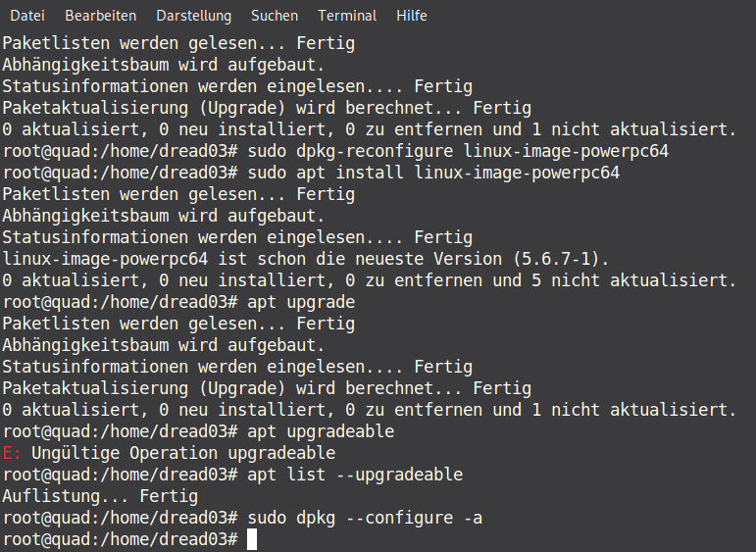Click the 'ist schon die neueste Version' line
The image size is (756, 552).
pos(304,259)
